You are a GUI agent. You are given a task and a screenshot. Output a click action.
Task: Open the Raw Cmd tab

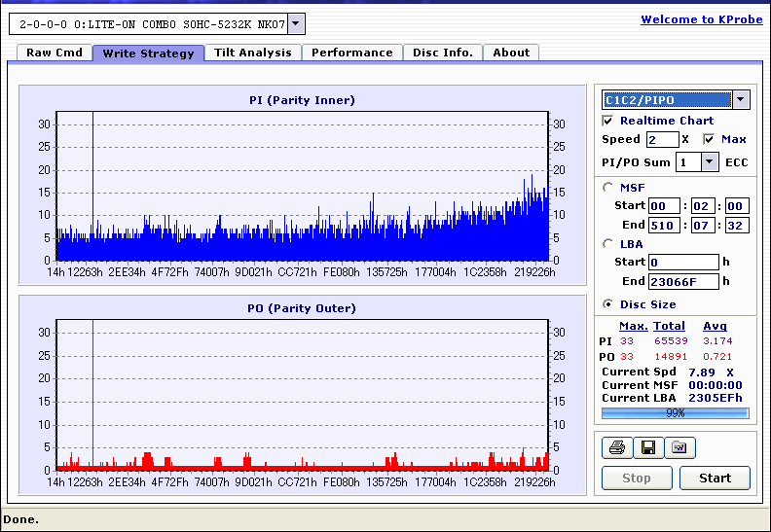(55, 53)
